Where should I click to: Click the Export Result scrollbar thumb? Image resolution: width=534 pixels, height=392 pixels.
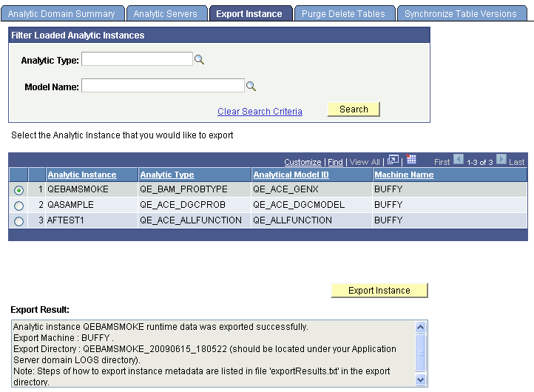pos(421,353)
